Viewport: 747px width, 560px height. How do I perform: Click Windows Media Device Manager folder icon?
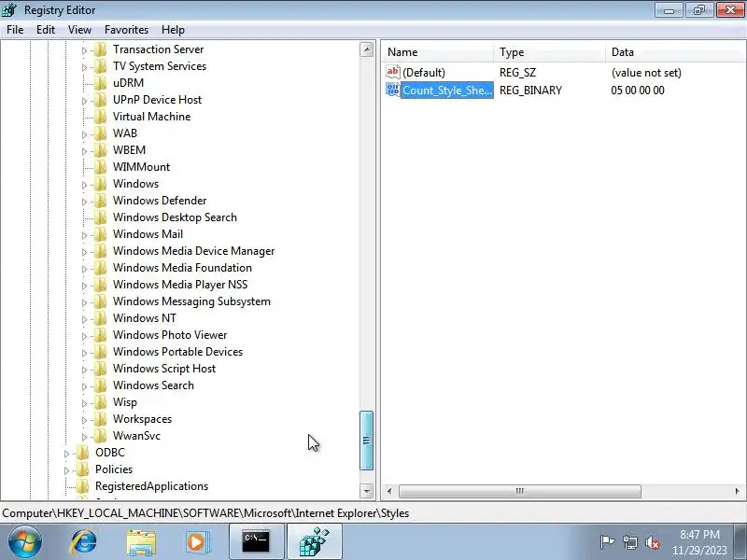click(x=100, y=250)
